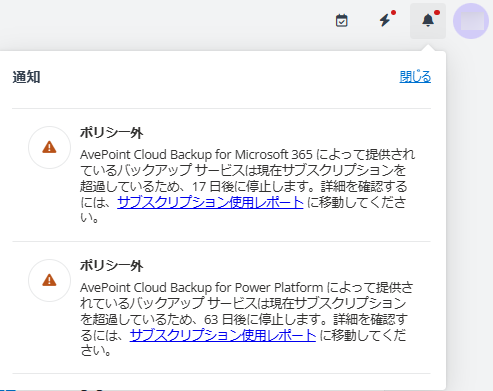The height and width of the screenshot is (391, 493).
Task: Click warning icon of Microsoft 365 notification
Action: click(49, 147)
